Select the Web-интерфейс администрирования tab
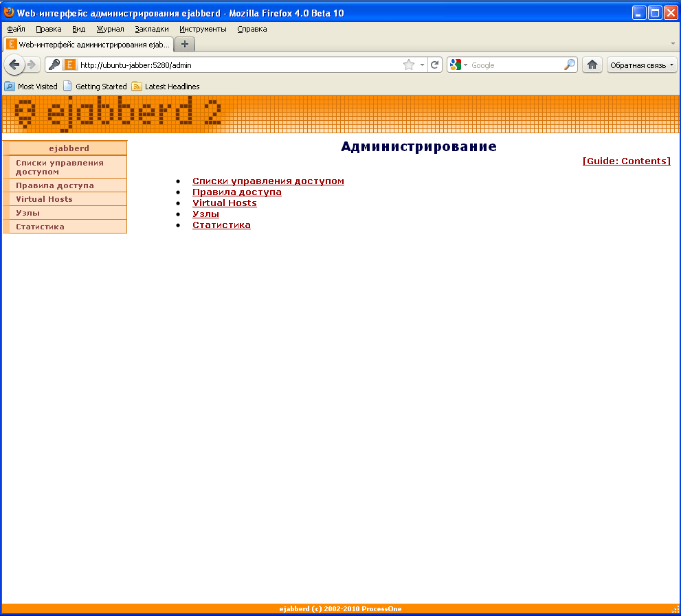 tap(89, 44)
